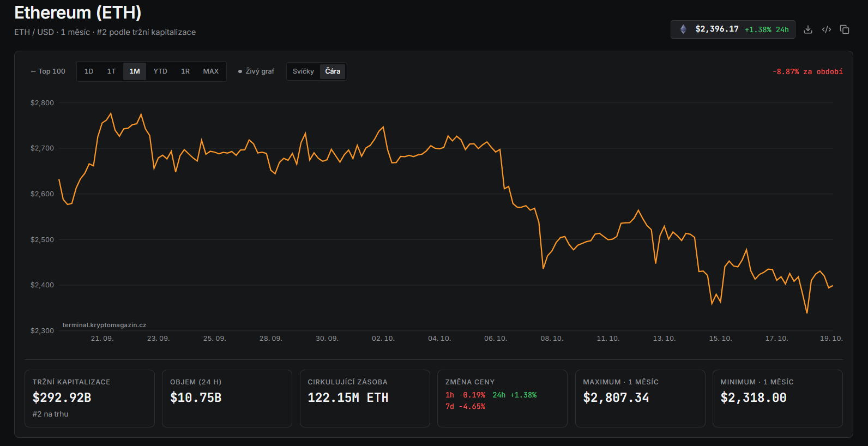Select the 1M time range

135,71
